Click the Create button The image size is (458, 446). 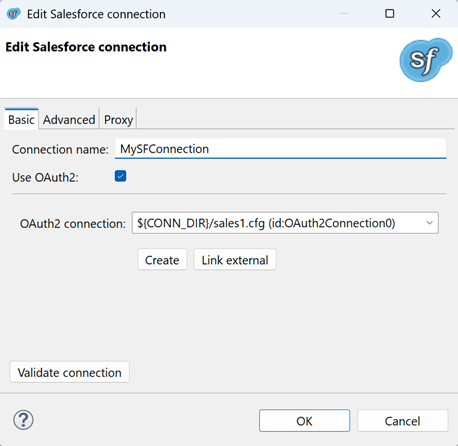coord(162,260)
